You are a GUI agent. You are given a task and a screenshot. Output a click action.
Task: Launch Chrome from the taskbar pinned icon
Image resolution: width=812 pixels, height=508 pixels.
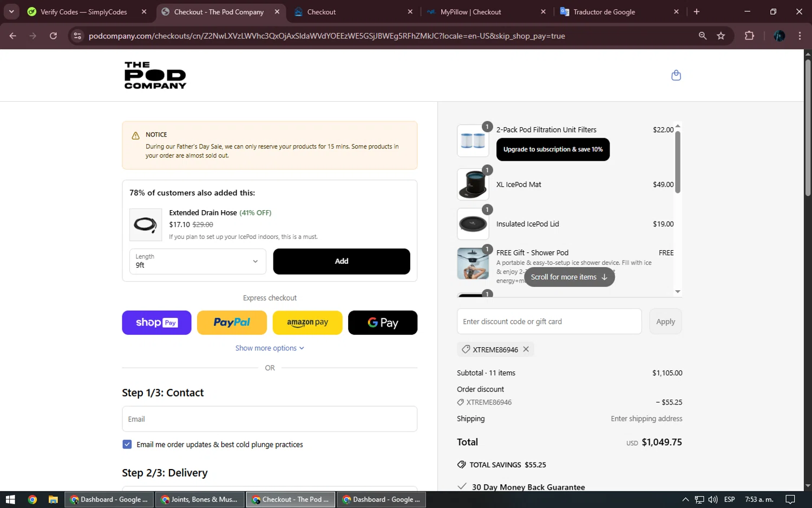click(x=32, y=499)
